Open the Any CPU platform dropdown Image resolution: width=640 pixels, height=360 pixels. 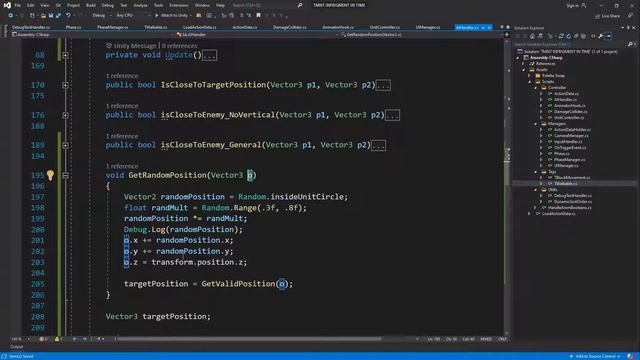133,16
